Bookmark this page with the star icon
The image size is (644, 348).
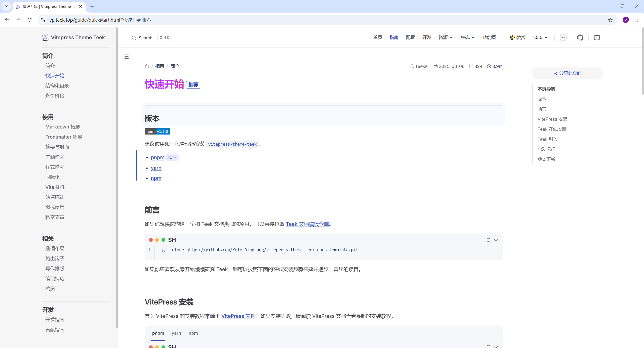pos(610,20)
